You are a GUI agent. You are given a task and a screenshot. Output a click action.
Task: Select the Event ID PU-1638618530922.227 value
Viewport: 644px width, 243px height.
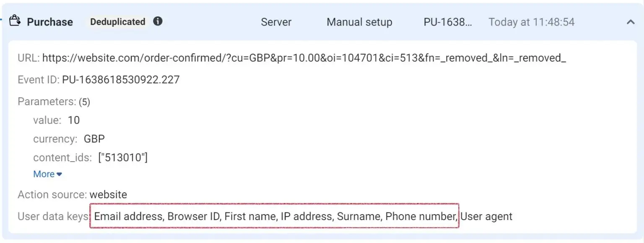(x=121, y=80)
